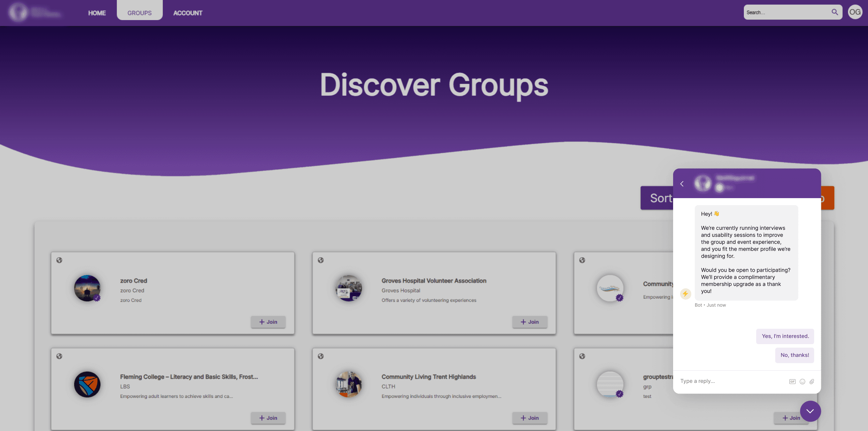The image size is (868, 431).
Task: Open the GIF picker in chat
Action: [x=792, y=382]
